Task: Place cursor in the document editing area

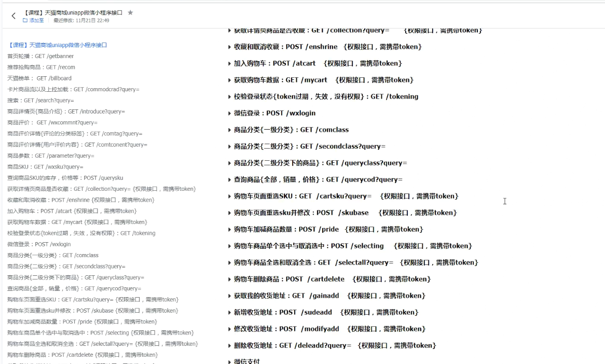Action: (504, 201)
